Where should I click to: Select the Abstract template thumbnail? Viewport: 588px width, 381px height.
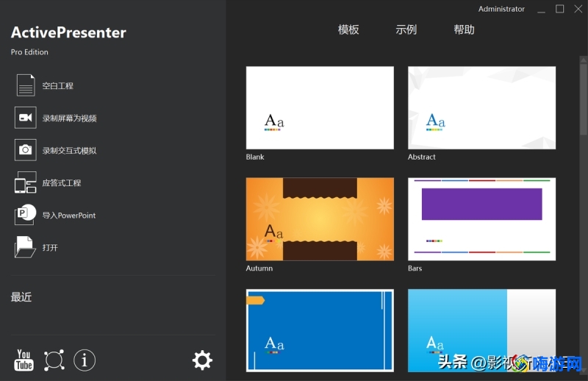coord(482,107)
